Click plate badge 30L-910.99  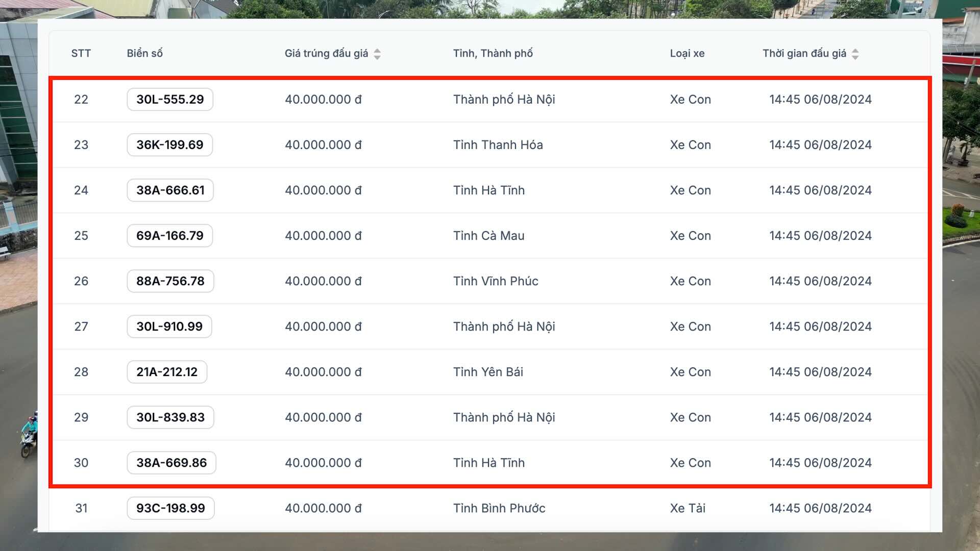[169, 327]
